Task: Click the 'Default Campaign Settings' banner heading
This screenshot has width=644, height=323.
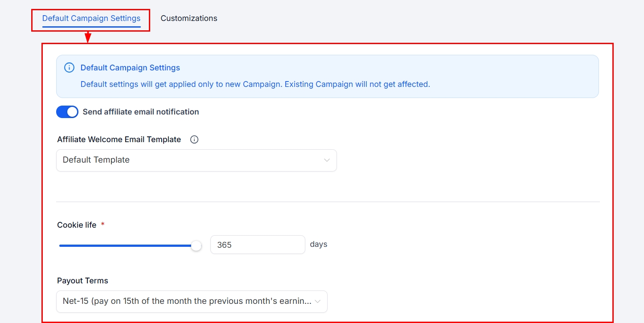Action: [130, 68]
